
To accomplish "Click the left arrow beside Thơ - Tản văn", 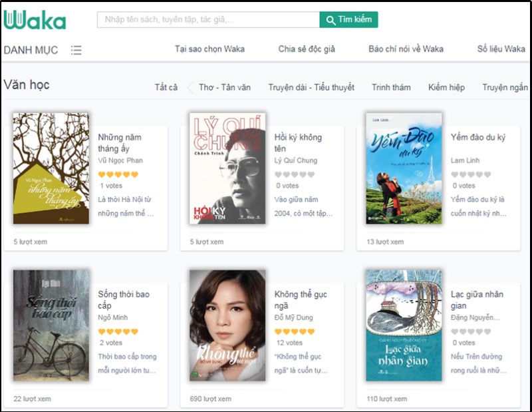I will pyautogui.click(x=191, y=87).
